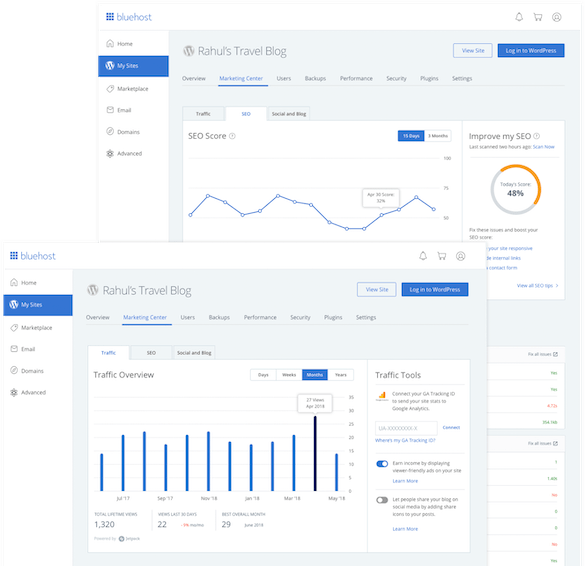585x566 pixels.
Task: Open Performance tab in front window
Action: [260, 317]
